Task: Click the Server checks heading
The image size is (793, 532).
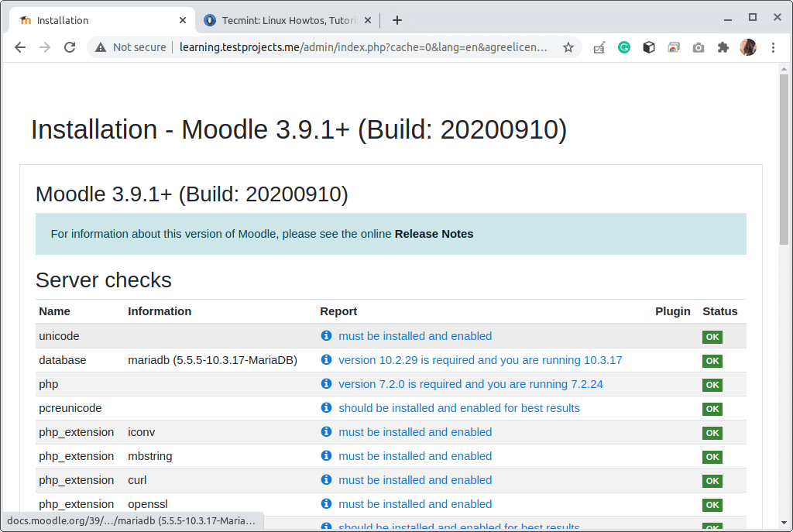Action: (104, 280)
